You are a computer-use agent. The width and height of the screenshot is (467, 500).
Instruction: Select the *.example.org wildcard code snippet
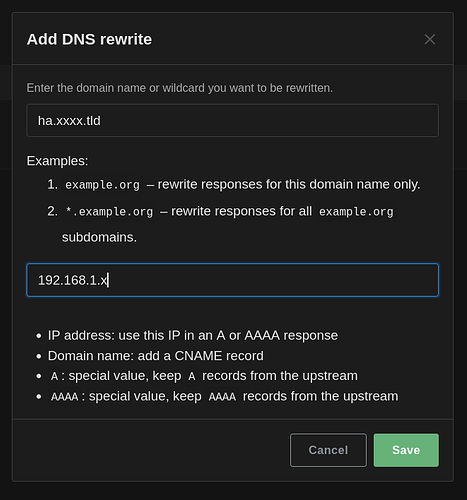(x=109, y=212)
